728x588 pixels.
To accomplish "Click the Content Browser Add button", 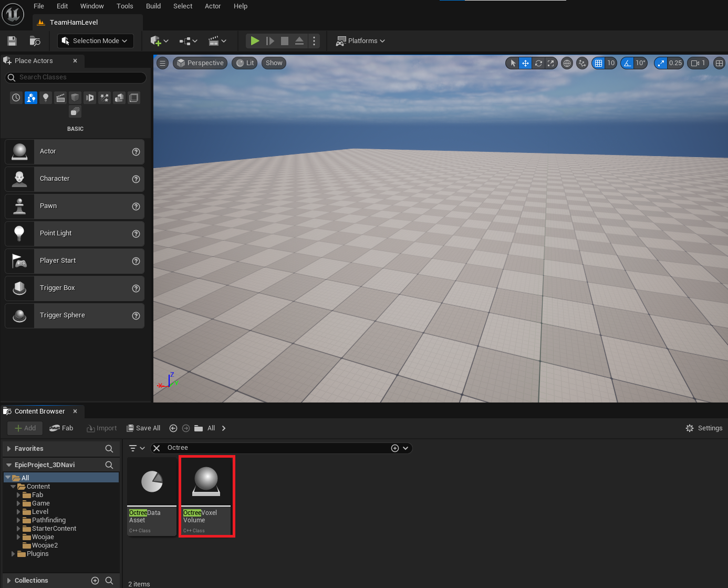I will click(25, 428).
